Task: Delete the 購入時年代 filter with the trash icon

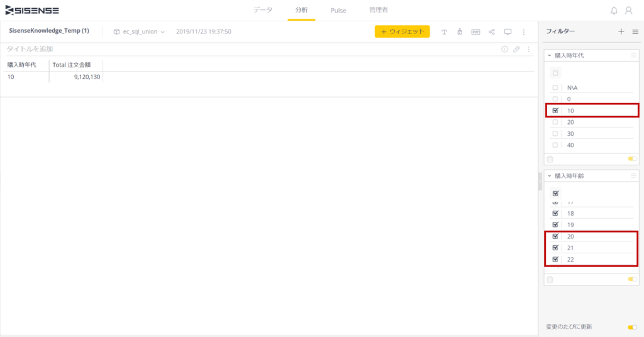Action: [550, 160]
